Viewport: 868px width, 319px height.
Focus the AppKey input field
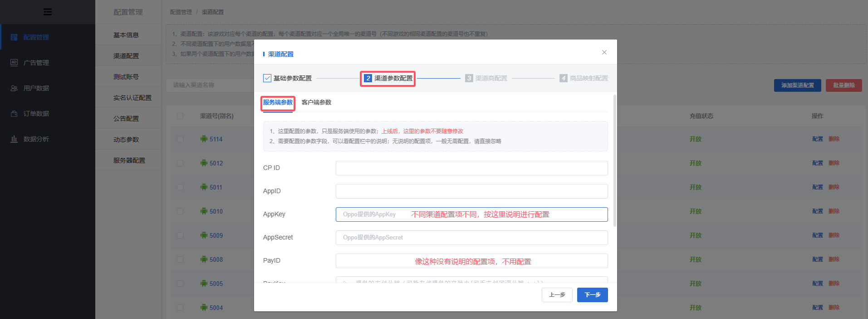tap(471, 214)
